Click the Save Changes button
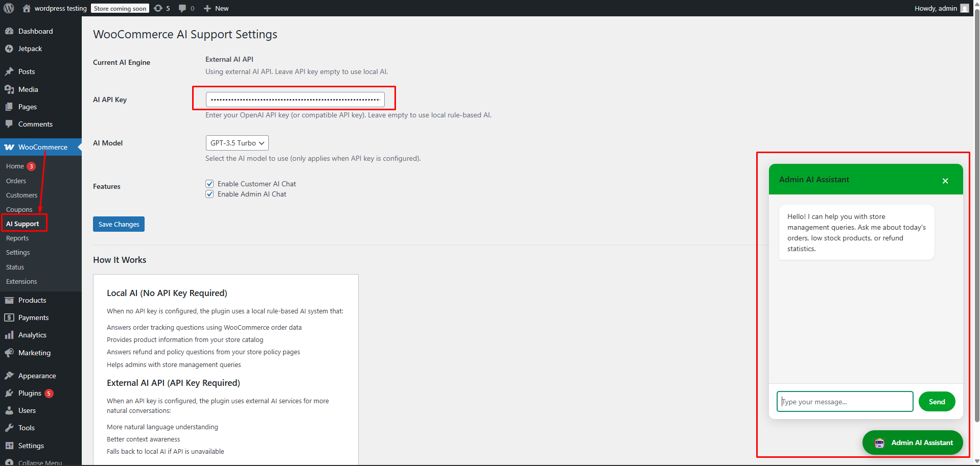The width and height of the screenshot is (980, 466). [x=119, y=224]
